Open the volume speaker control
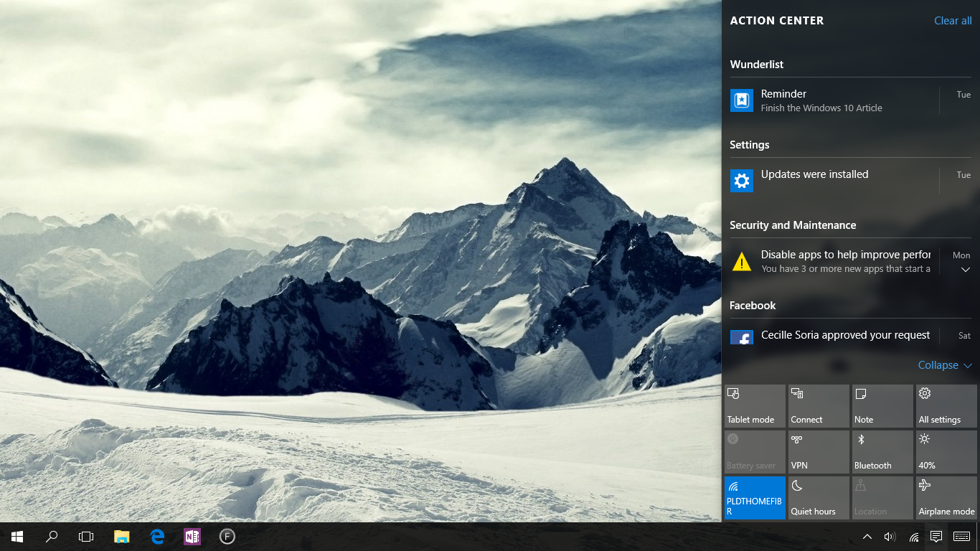Image resolution: width=980 pixels, height=551 pixels. pos(890,537)
